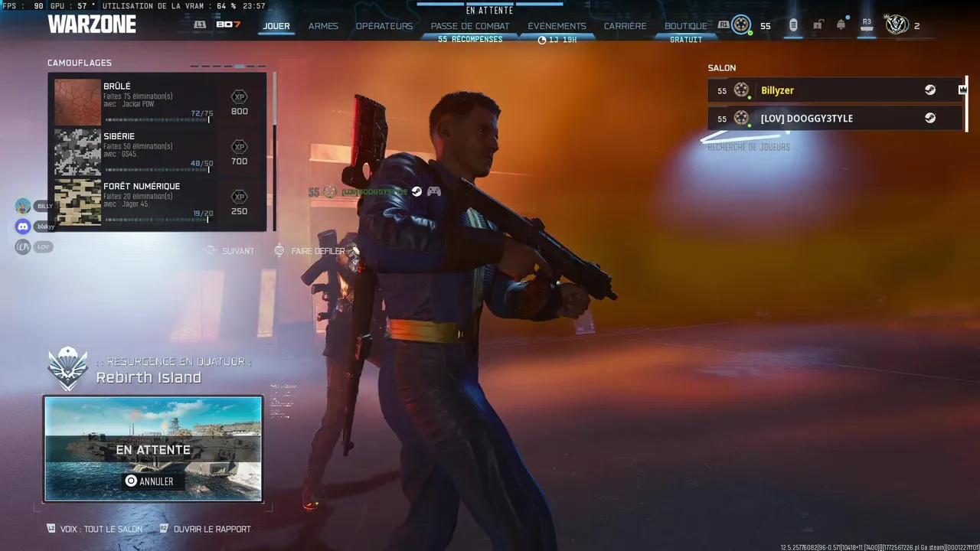Click the Brûlé 72/75 progress bar

click(157, 120)
